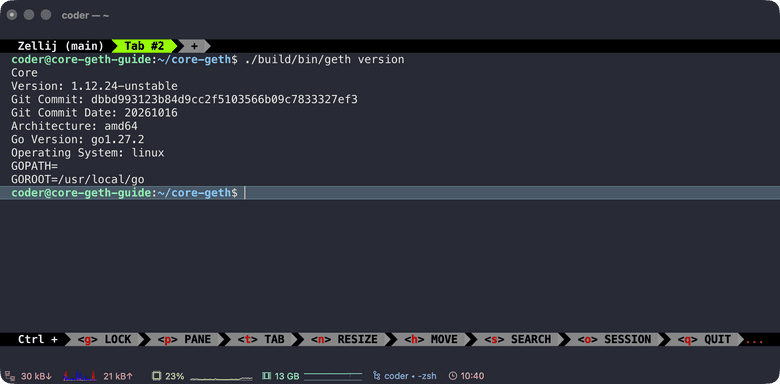The width and height of the screenshot is (780, 384).
Task: Click the GOPATH= line
Action: pos(35,167)
